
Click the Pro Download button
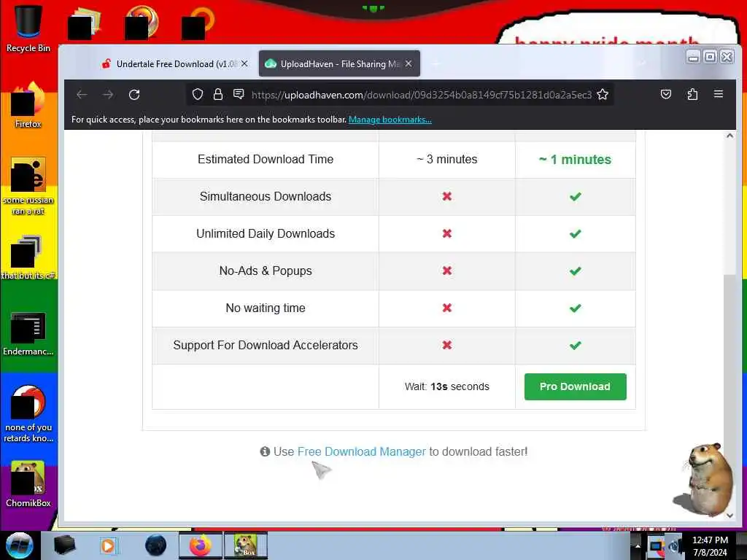click(x=575, y=386)
